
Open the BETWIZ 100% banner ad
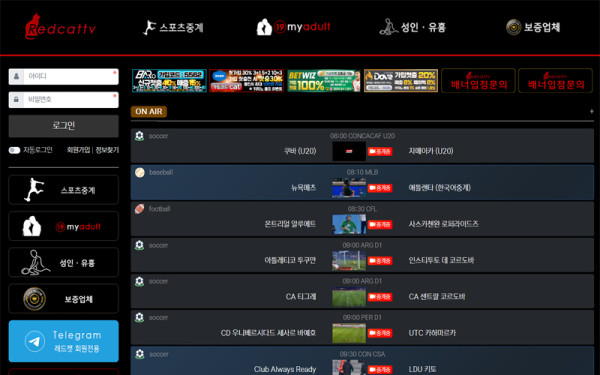(324, 81)
